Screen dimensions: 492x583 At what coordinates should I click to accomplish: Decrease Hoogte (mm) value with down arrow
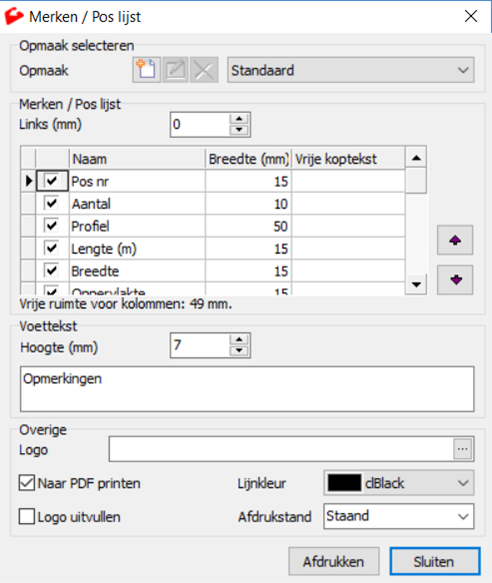[x=239, y=351]
